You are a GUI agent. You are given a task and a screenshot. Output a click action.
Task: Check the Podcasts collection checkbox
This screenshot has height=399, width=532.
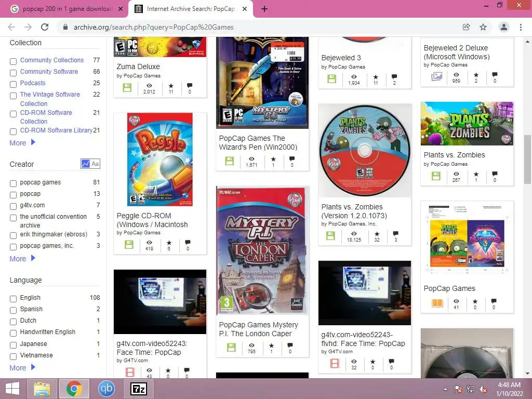tap(13, 84)
